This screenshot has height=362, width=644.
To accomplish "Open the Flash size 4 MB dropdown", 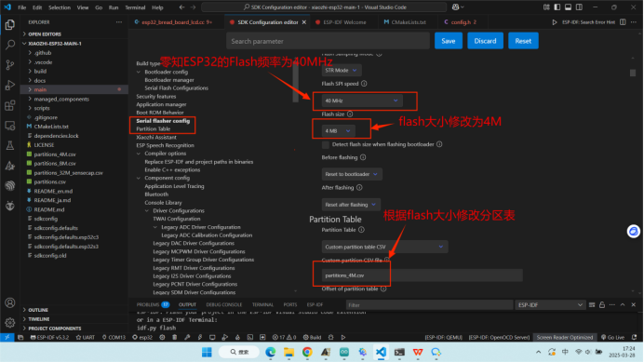I will coord(338,131).
